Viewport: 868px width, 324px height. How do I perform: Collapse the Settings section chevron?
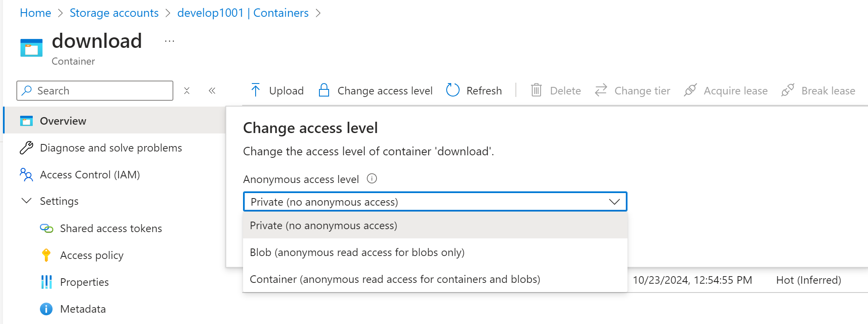pos(26,201)
